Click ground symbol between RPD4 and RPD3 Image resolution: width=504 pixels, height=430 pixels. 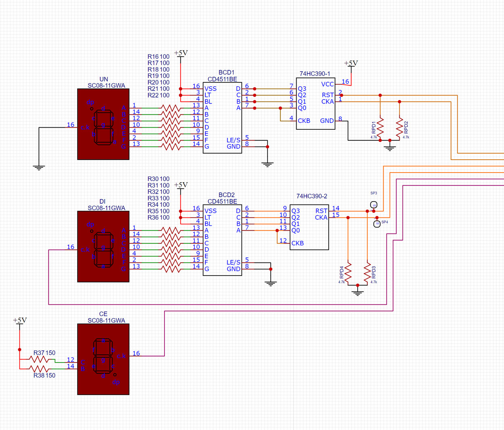(x=357, y=293)
